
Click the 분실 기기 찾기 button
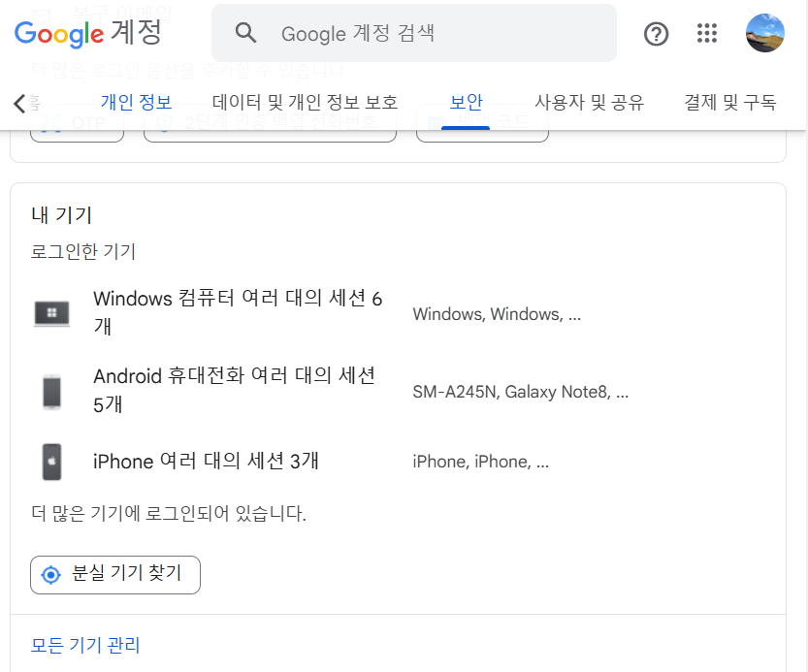[115, 575]
